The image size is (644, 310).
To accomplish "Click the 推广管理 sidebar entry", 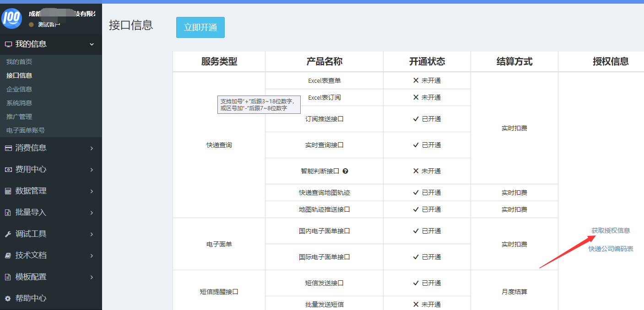I will [x=19, y=117].
